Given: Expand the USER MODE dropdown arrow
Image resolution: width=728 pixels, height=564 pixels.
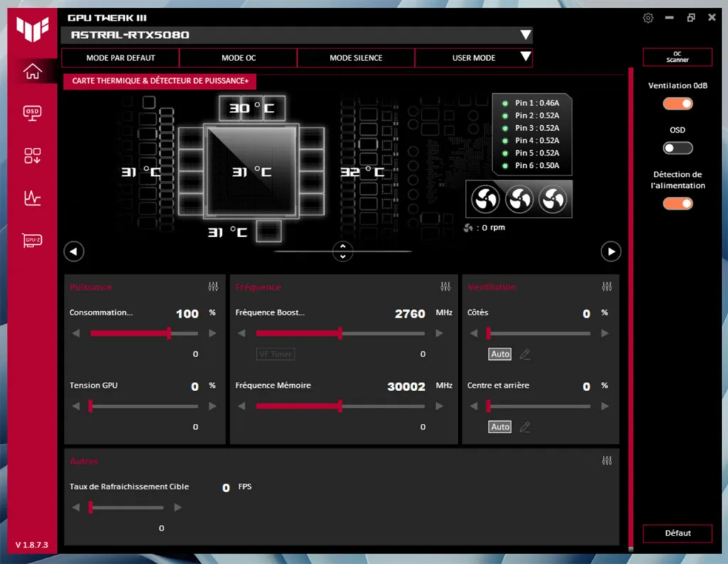Looking at the screenshot, I should (x=524, y=58).
